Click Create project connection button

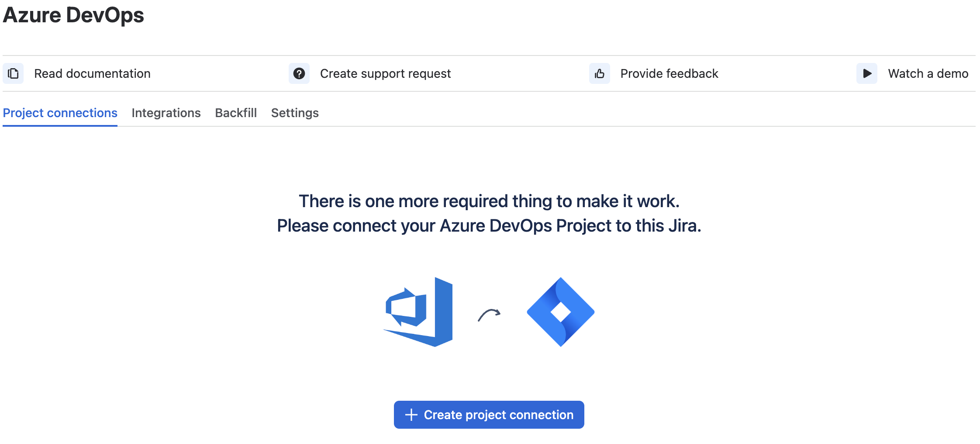point(489,415)
